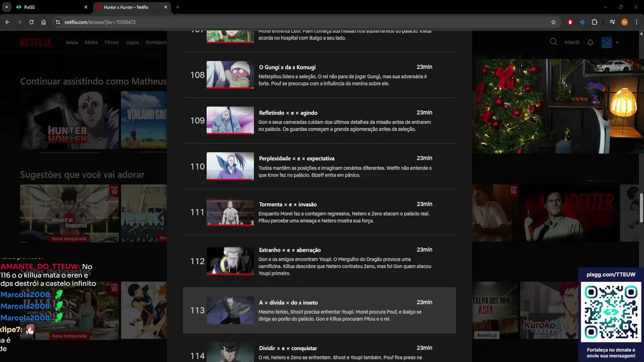Open the red shield extension icon

tap(570, 22)
